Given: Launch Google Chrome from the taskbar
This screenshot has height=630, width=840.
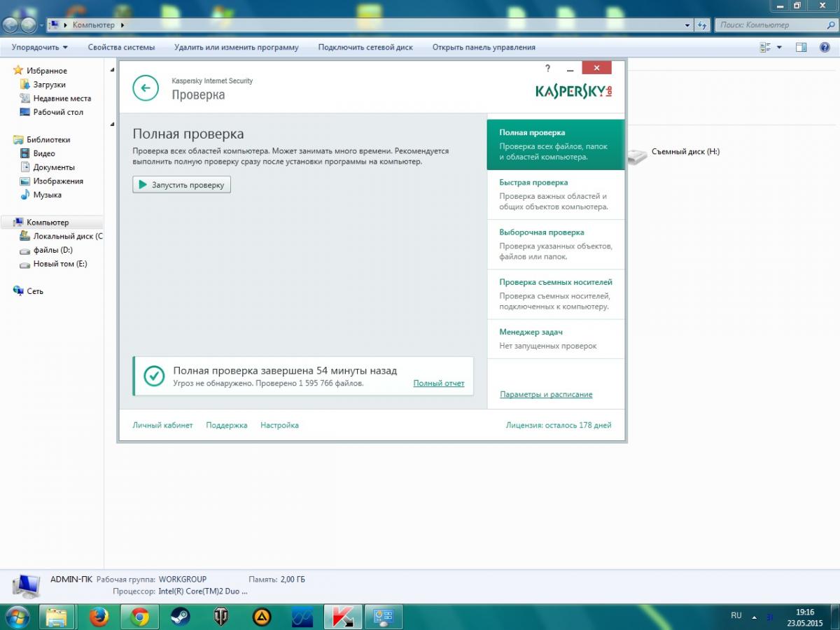Looking at the screenshot, I should point(139,617).
